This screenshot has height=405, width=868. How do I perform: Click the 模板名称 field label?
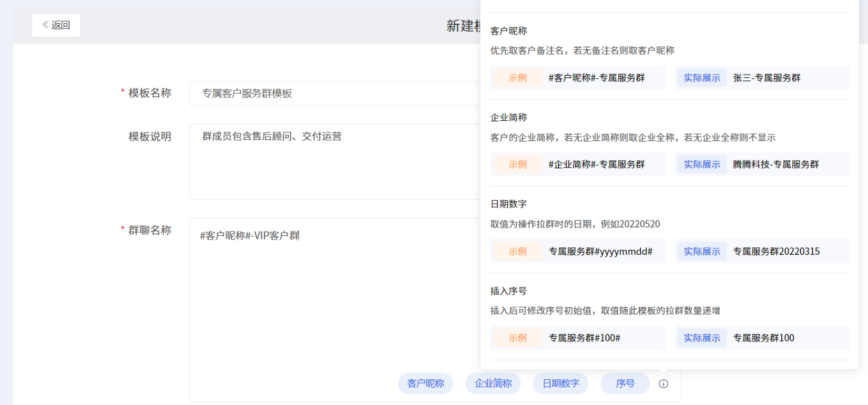click(150, 93)
